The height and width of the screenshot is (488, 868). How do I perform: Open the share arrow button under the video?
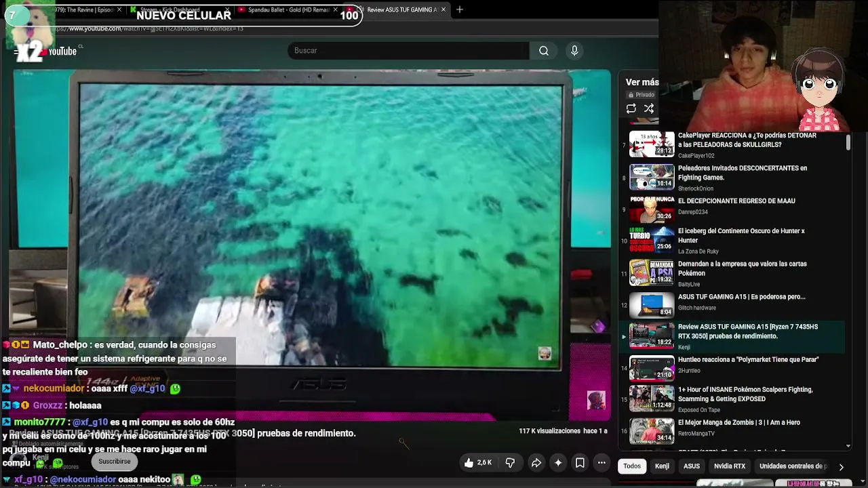tap(536, 463)
